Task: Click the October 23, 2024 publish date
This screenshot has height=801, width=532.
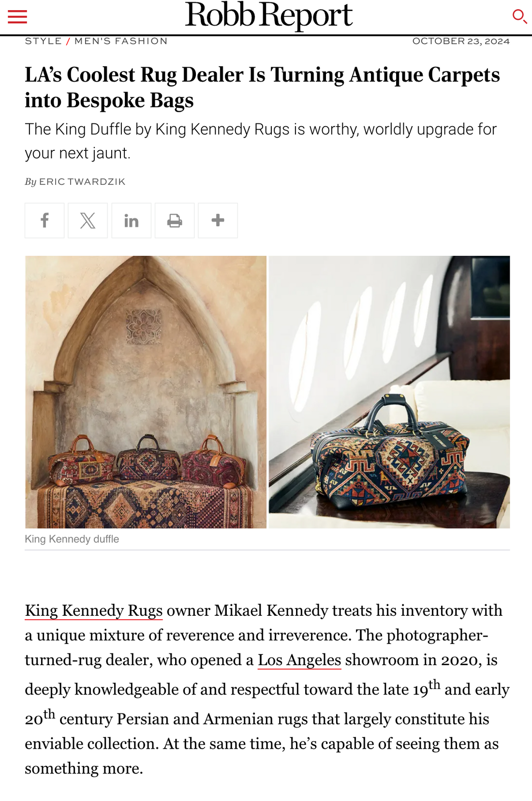Action: coord(461,41)
